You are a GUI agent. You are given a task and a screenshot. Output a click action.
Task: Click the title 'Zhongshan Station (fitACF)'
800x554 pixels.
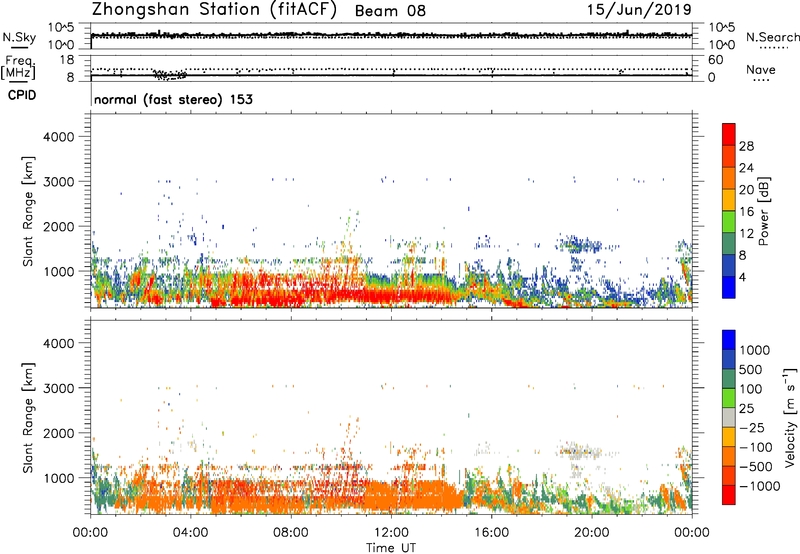(x=214, y=10)
